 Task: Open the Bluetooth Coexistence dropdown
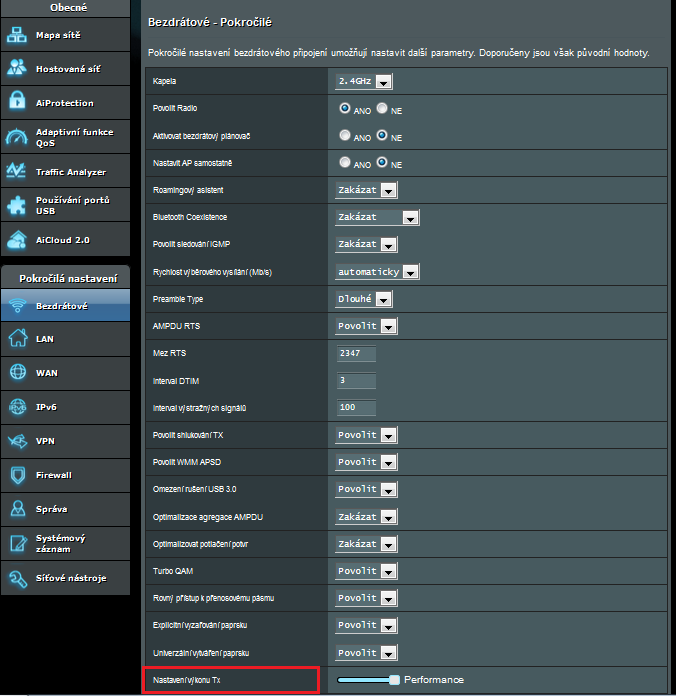(377, 217)
